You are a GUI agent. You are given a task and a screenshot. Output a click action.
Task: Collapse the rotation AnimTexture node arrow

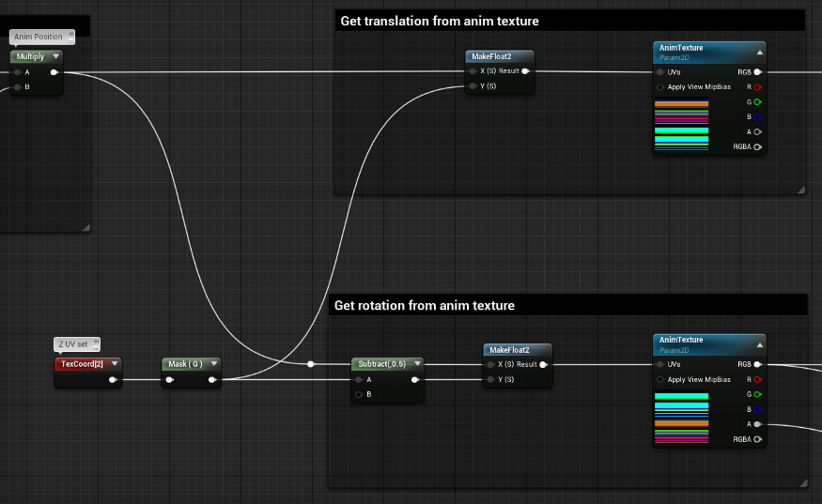(x=760, y=344)
